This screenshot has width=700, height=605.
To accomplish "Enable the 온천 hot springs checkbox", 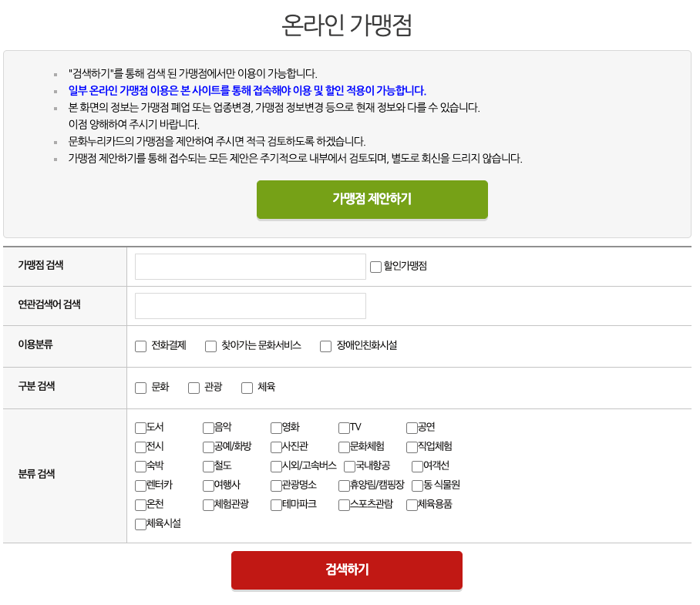I will [140, 505].
